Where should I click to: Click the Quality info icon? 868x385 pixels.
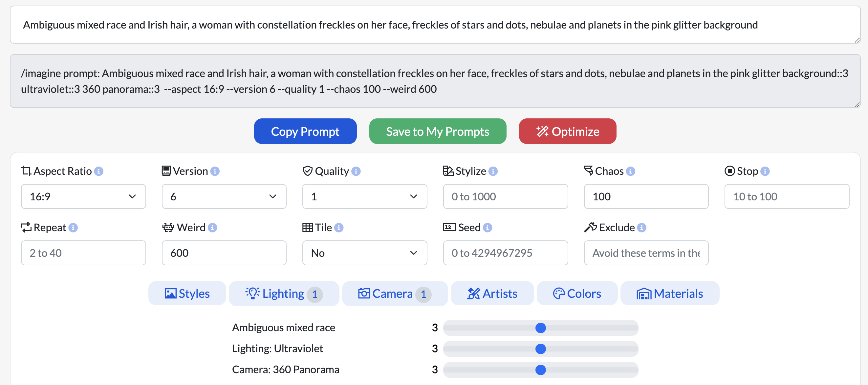coord(356,171)
